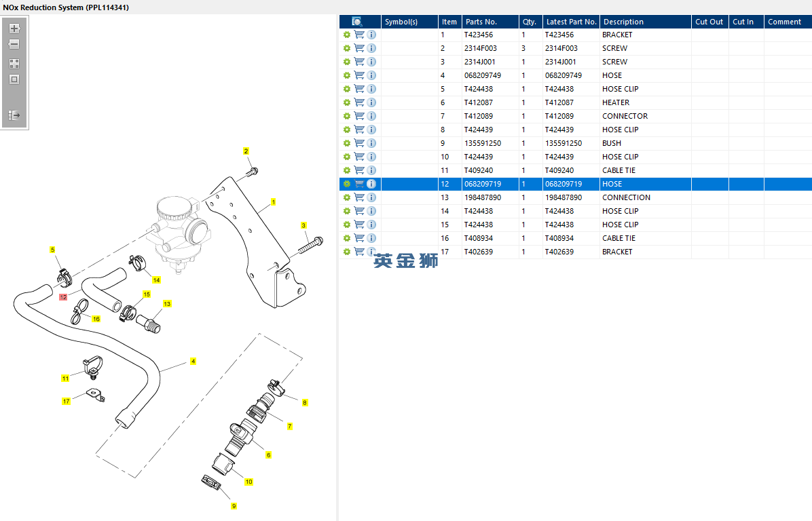Click latest part number T409240
Viewport: 812px width, 521px height.
[559, 170]
